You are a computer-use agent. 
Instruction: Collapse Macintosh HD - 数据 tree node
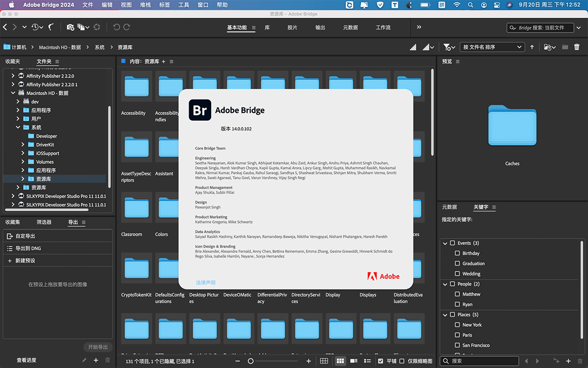coord(13,93)
